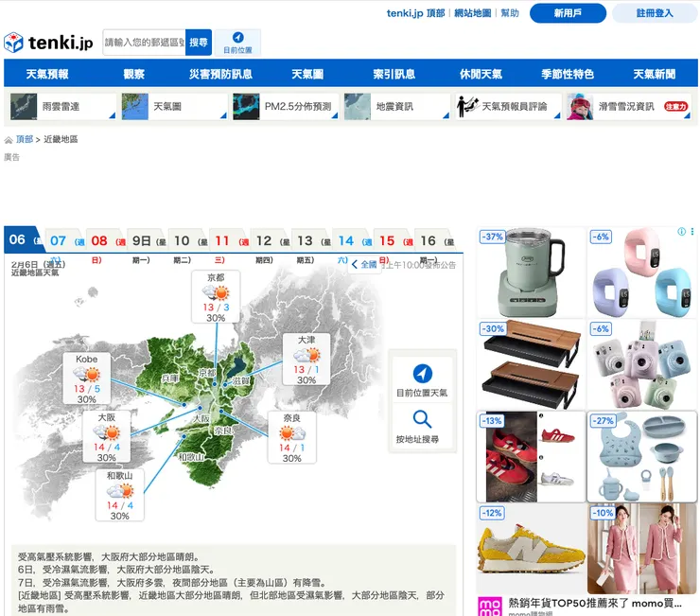Select the 16 date tab

point(435,240)
